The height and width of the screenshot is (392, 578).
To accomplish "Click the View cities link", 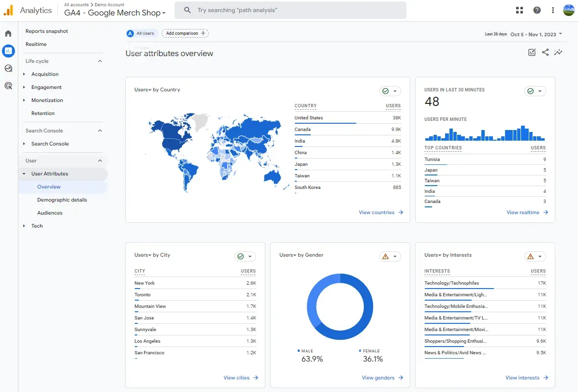I will pyautogui.click(x=241, y=377).
